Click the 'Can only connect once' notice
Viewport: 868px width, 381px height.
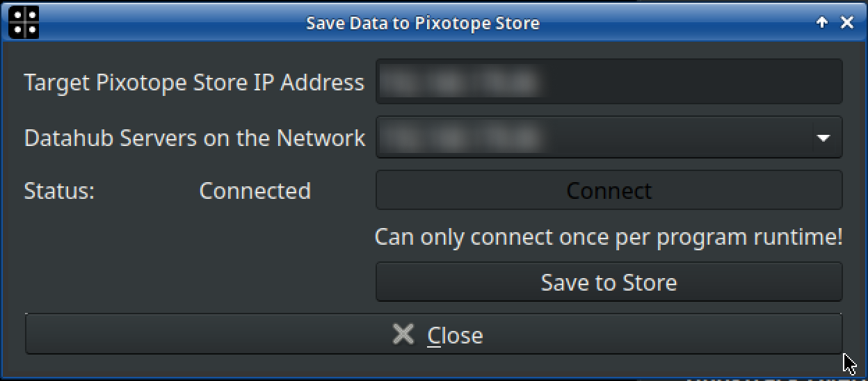[x=609, y=237]
